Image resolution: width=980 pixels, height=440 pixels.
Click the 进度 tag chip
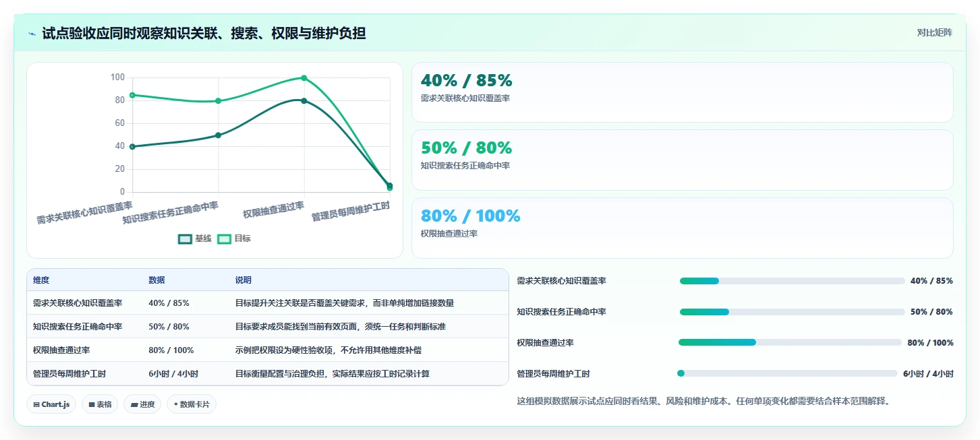[142, 404]
